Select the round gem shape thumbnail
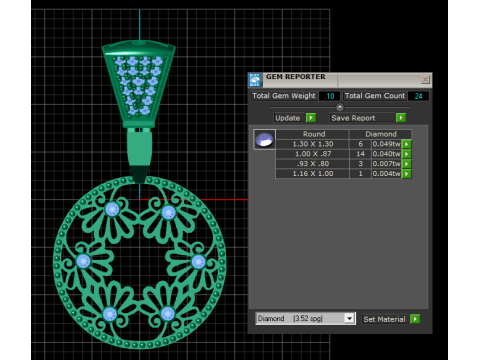Viewport: 480px width, 360px height. (264, 139)
